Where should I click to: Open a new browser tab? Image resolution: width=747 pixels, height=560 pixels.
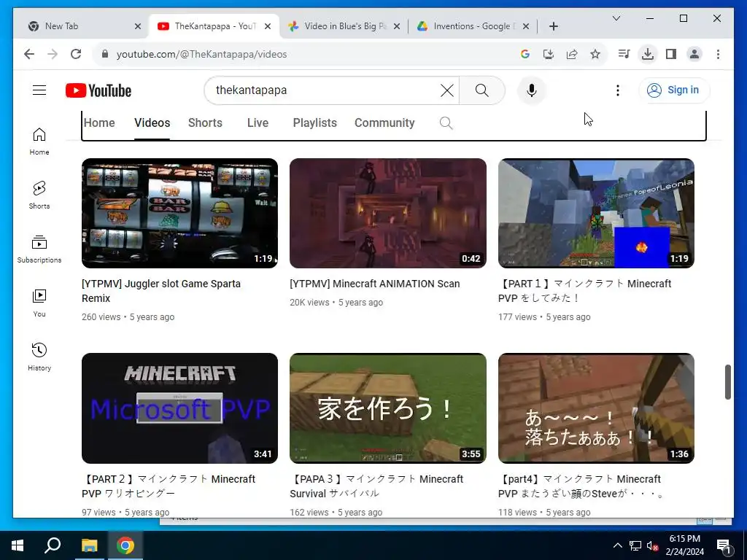553,26
